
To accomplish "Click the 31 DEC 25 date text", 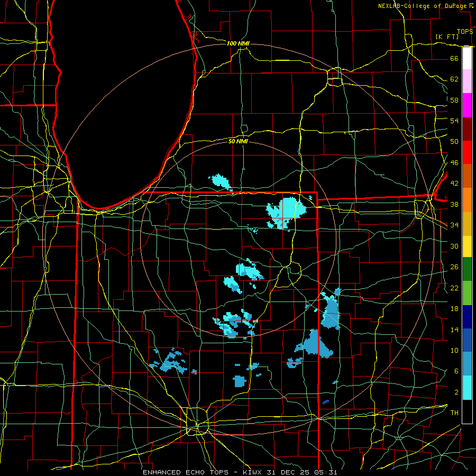I will [x=288, y=472].
